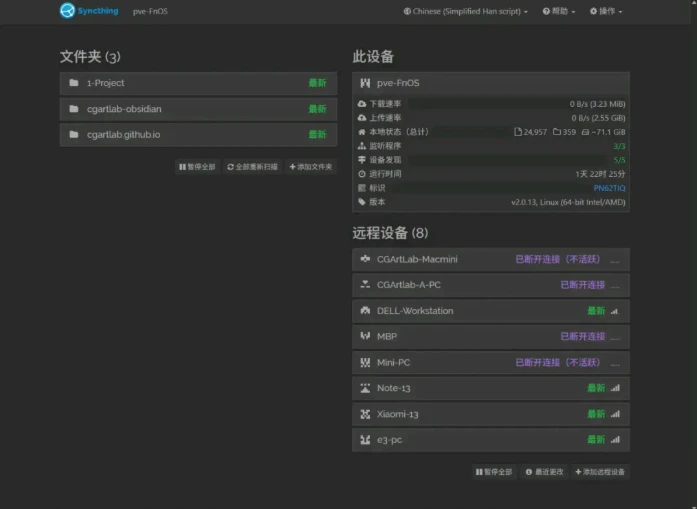Viewport: 697px width, 509px height.
Task: Expand the Mini-PC remote device
Action: (491, 363)
